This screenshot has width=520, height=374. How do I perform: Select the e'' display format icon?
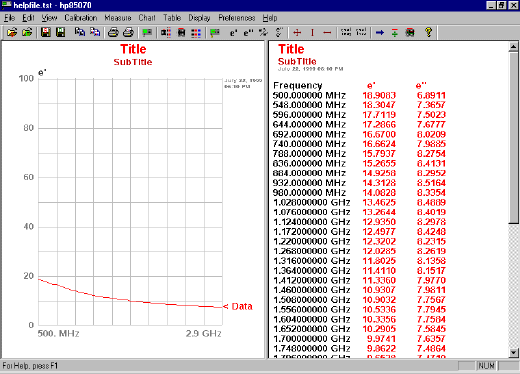(x=248, y=32)
